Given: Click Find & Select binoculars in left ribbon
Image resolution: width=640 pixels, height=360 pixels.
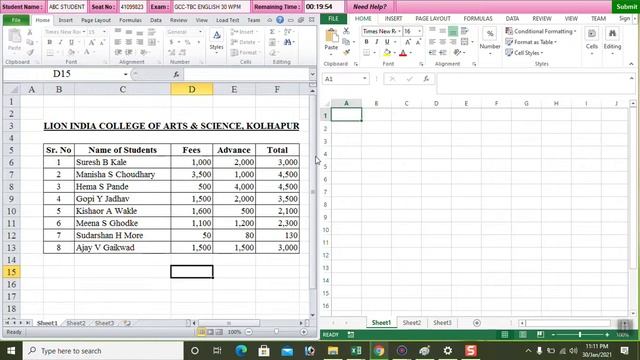Looking at the screenshot, I should [x=288, y=42].
